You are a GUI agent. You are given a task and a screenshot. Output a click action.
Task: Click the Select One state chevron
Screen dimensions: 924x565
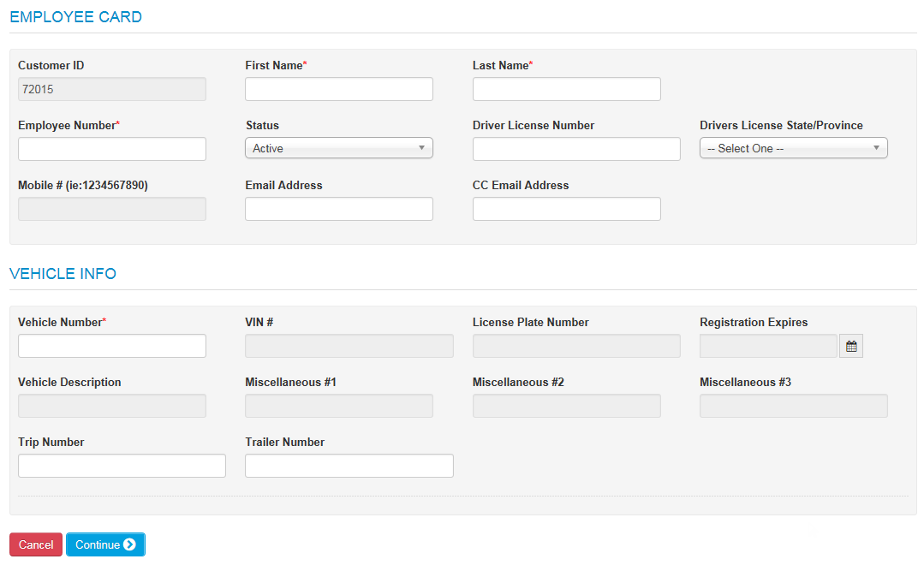[876, 147]
